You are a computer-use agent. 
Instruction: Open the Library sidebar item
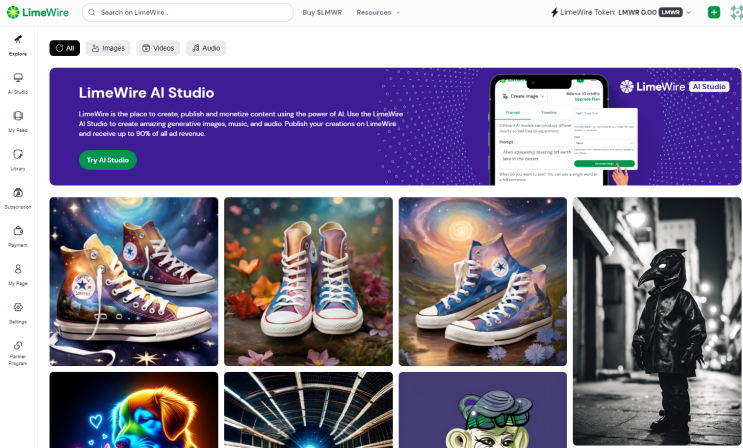point(18,160)
